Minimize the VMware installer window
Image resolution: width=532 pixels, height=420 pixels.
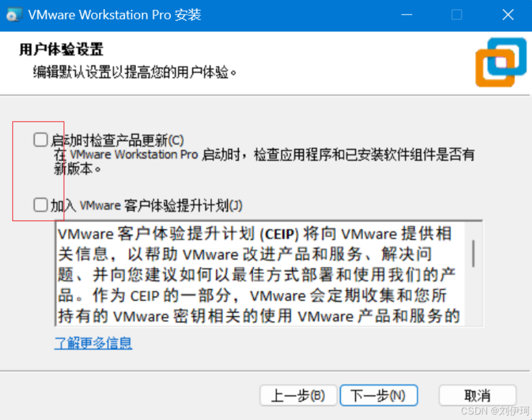click(407, 15)
